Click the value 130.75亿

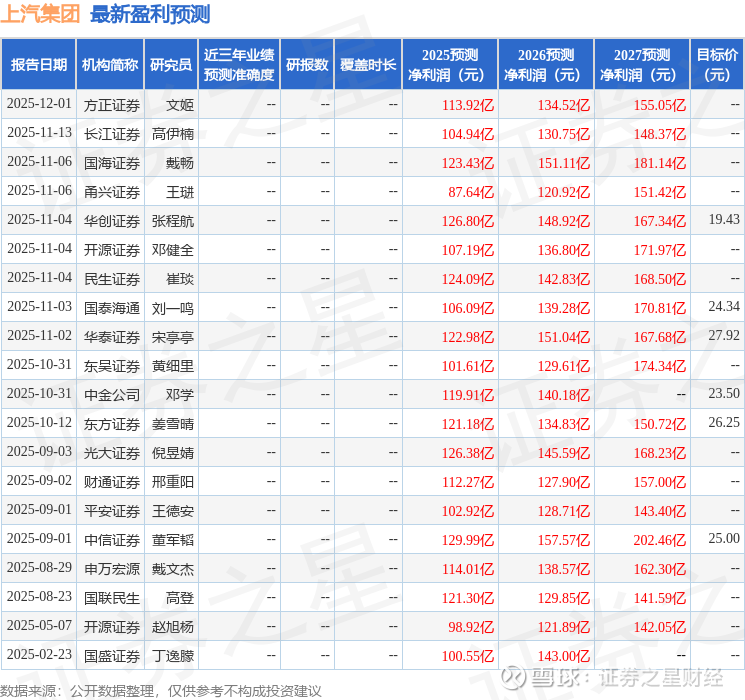coord(564,134)
